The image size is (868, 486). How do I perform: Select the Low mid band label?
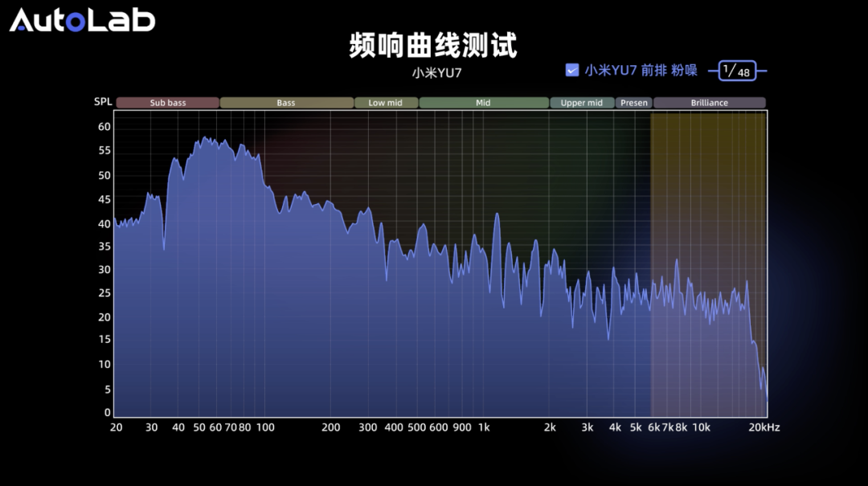click(386, 102)
